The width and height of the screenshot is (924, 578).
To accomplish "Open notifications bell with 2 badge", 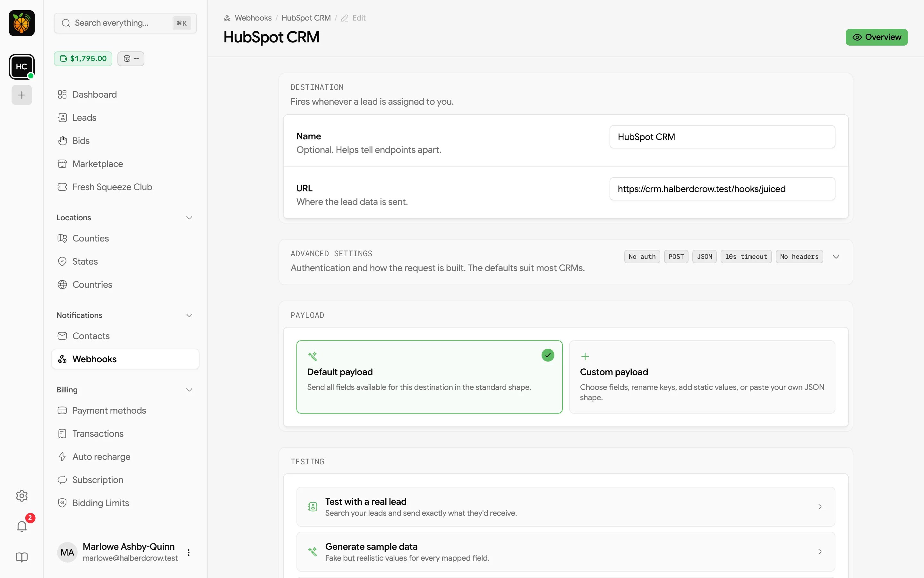I will 22,526.
